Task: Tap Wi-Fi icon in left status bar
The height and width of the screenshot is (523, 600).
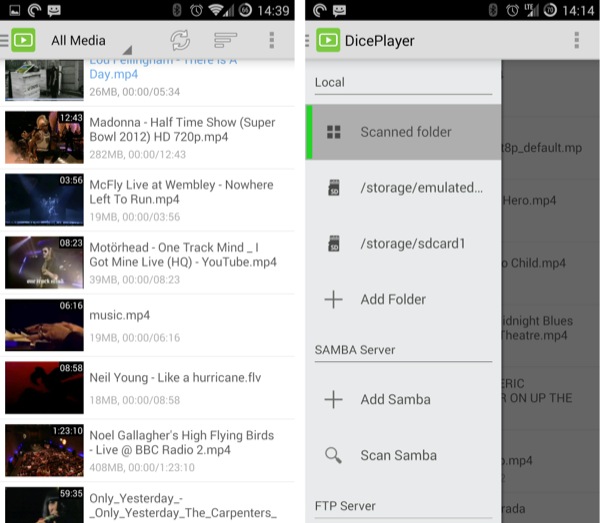Action: click(x=216, y=10)
